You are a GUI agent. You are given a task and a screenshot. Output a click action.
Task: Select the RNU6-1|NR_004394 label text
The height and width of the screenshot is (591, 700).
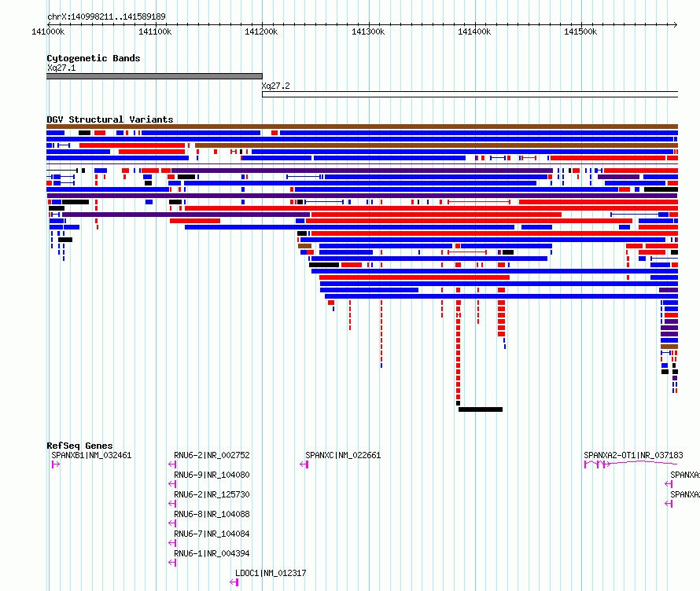pyautogui.click(x=212, y=553)
